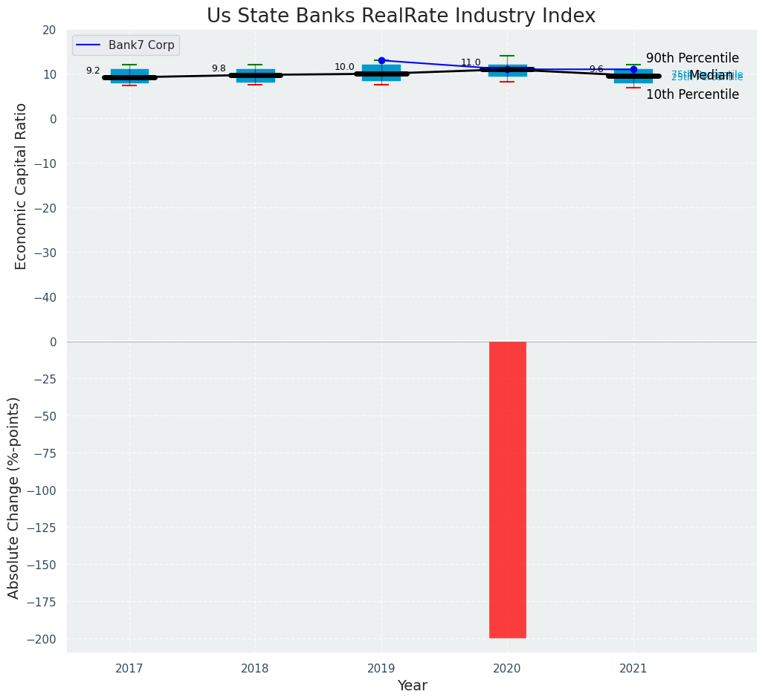The image size is (765, 700).
Task: Click the 90th Percentile annotation
Action: pos(692,58)
